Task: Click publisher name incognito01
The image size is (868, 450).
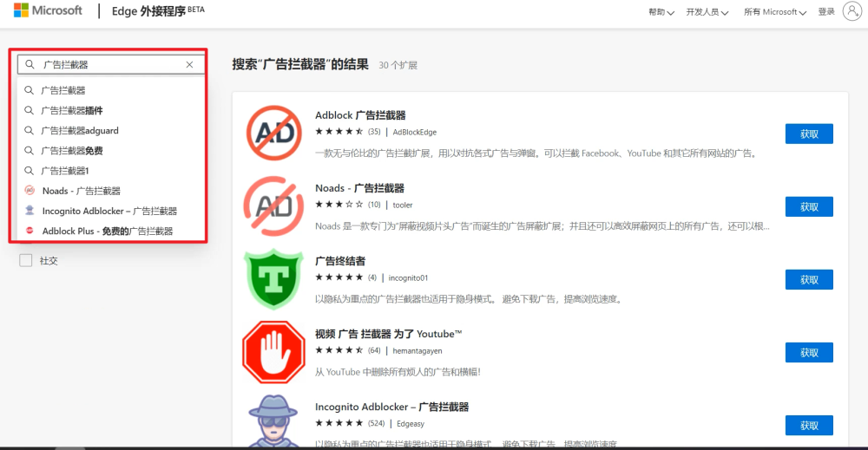Action: 408,278
